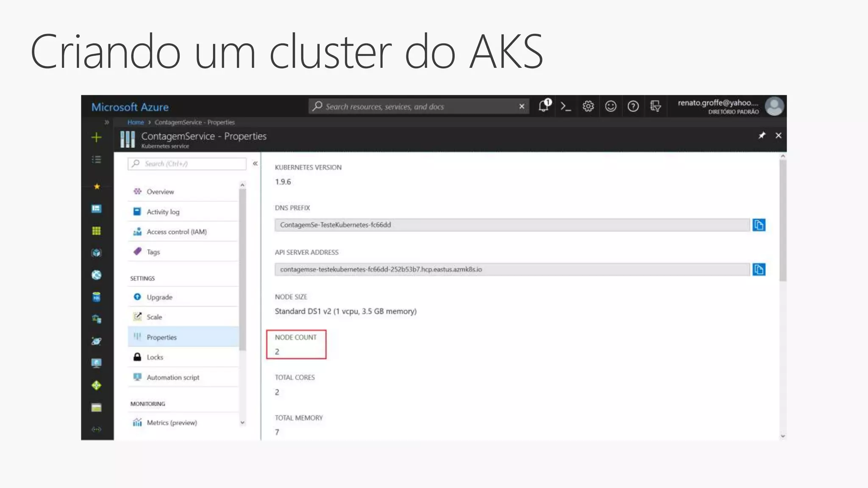Open the All services list icon

97,160
